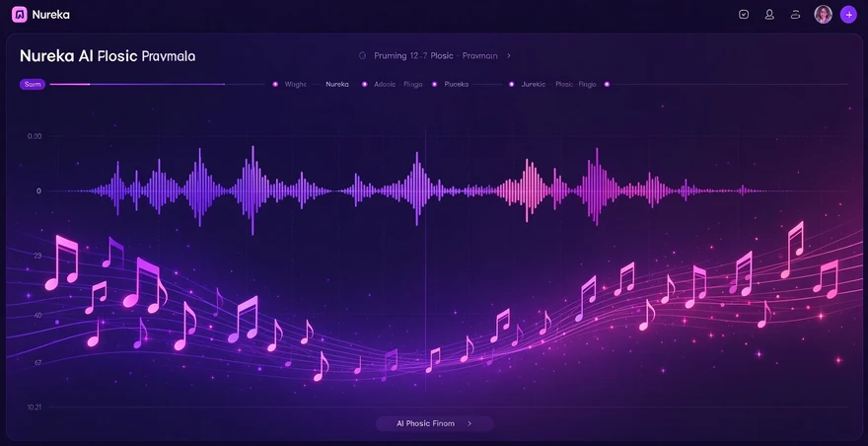Click the 23 axis label
Image resolution: width=868 pixels, height=446 pixels.
coord(37,256)
